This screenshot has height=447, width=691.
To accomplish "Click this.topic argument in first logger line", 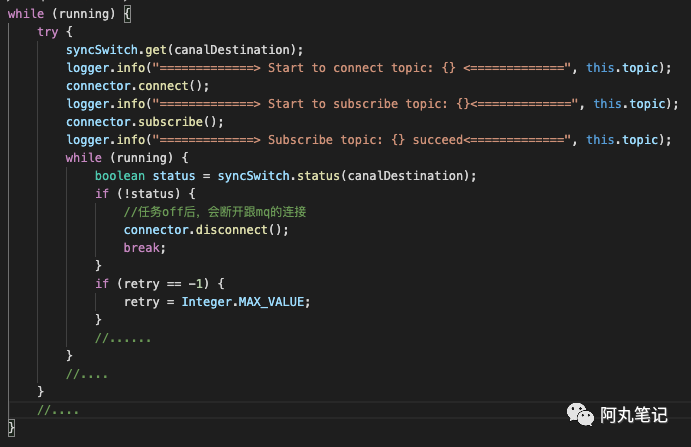I will click(622, 68).
